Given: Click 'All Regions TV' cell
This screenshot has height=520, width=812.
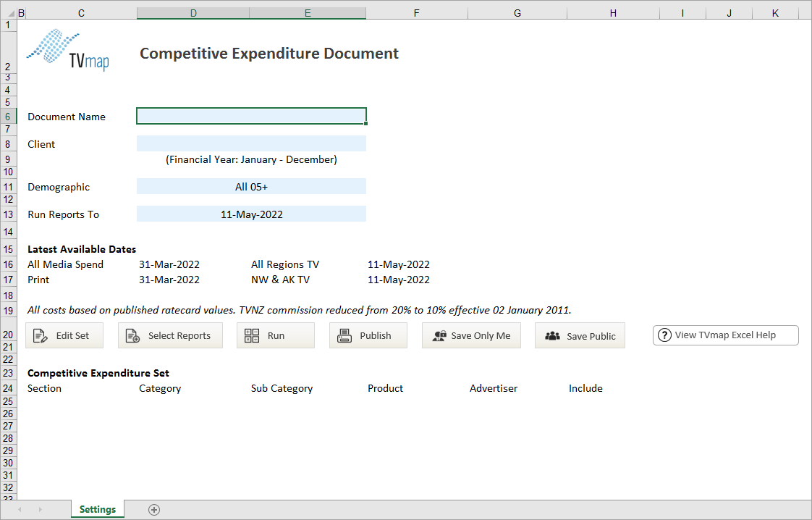Looking at the screenshot, I should click(285, 264).
